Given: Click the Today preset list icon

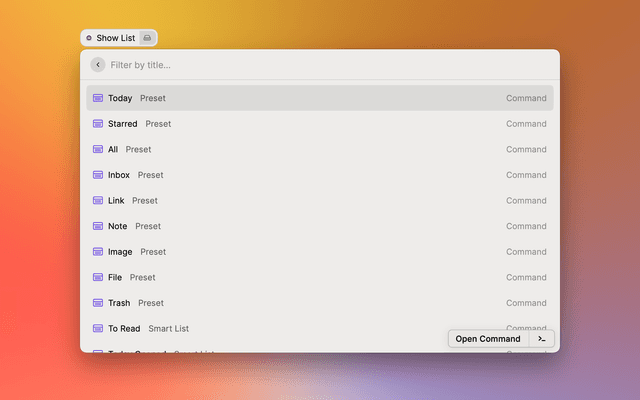Looking at the screenshot, I should coord(98,98).
